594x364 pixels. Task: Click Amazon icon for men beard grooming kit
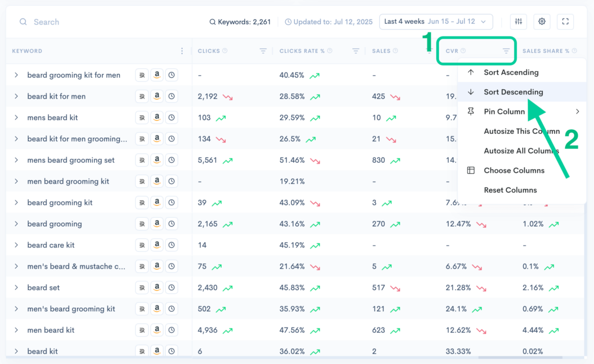[x=157, y=181]
